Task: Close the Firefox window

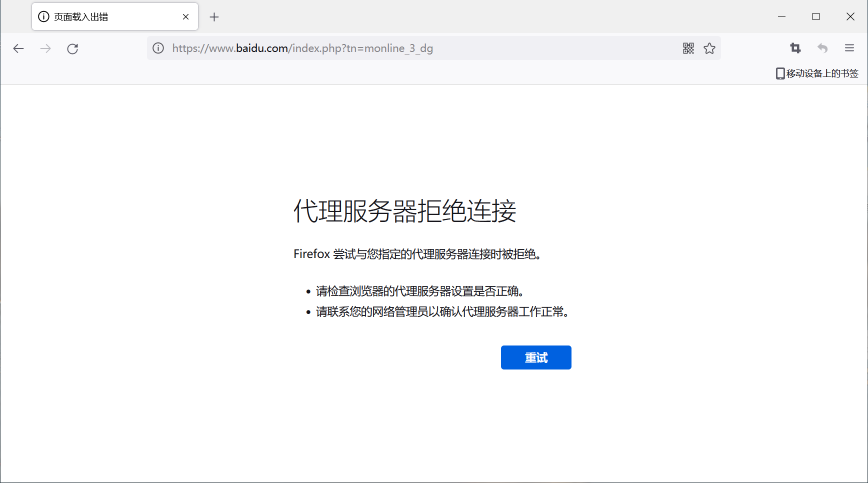Action: pos(850,16)
